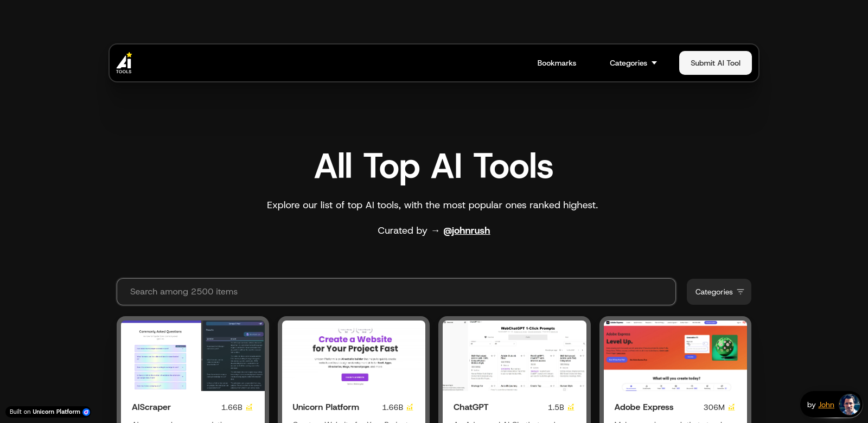
Task: Open the Categories filter beside the search
Action: 719,292
